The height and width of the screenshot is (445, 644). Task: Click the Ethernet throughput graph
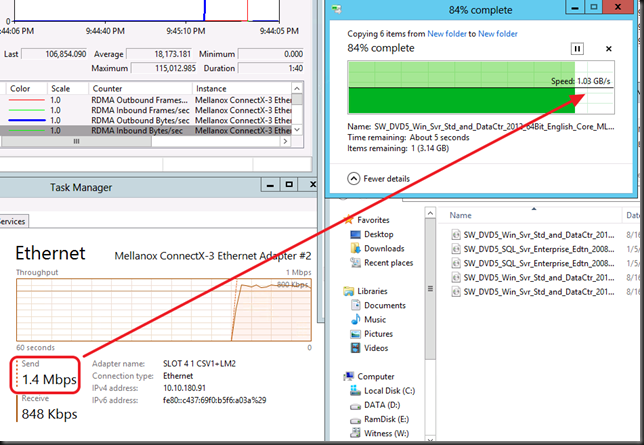[164, 310]
